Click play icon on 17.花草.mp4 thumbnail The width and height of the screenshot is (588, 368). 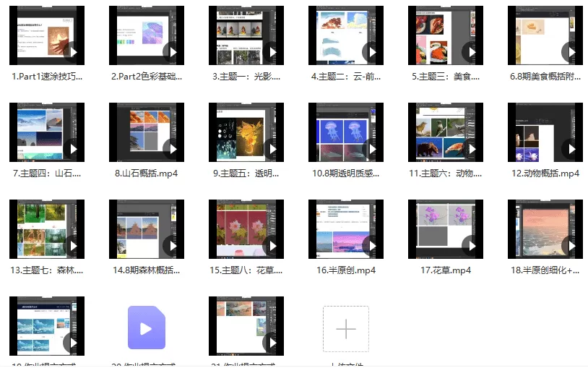click(x=472, y=246)
